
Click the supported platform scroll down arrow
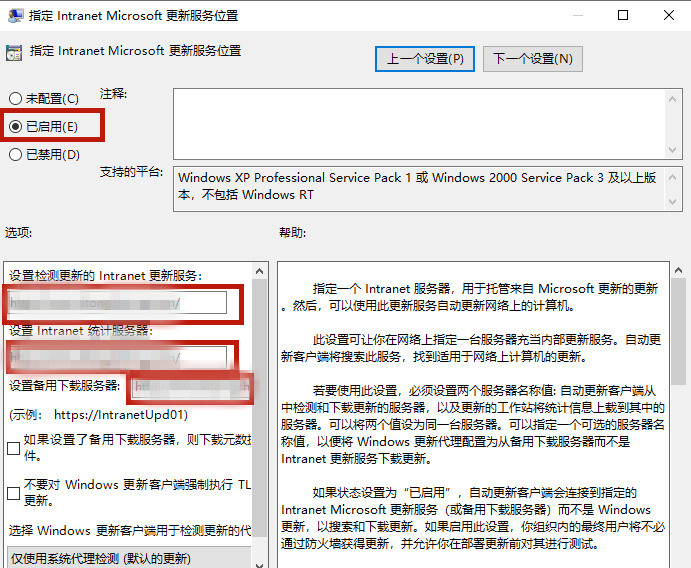[x=672, y=201]
